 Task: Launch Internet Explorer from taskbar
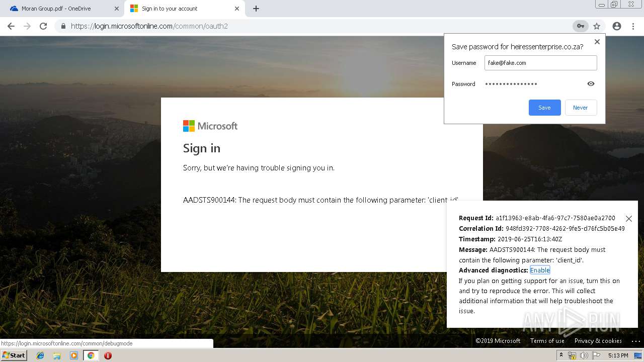click(x=40, y=355)
